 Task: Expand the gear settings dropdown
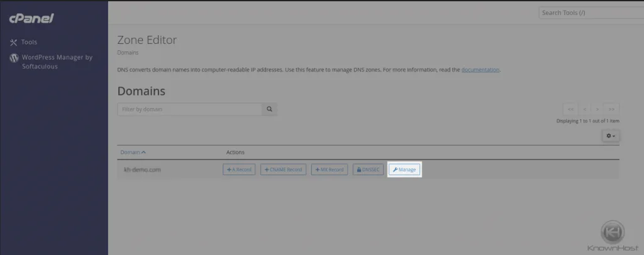[x=610, y=136]
